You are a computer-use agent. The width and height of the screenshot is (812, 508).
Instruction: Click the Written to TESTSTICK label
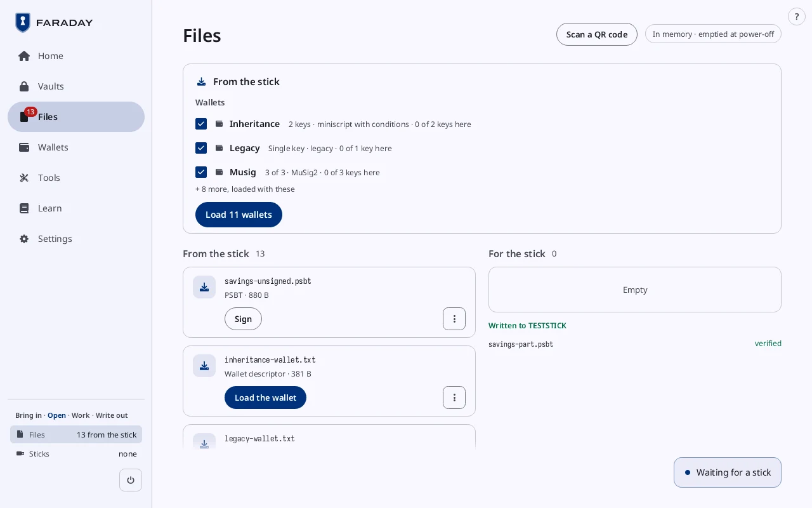527,326
